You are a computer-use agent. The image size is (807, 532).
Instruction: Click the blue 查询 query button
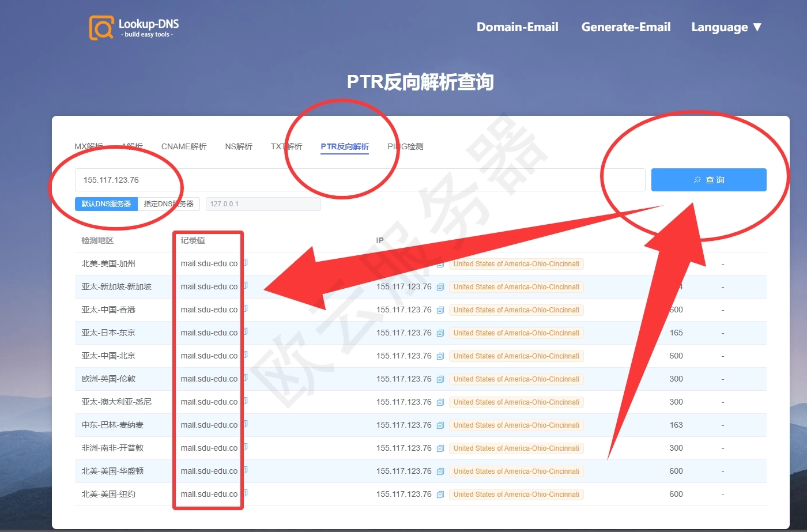(709, 179)
